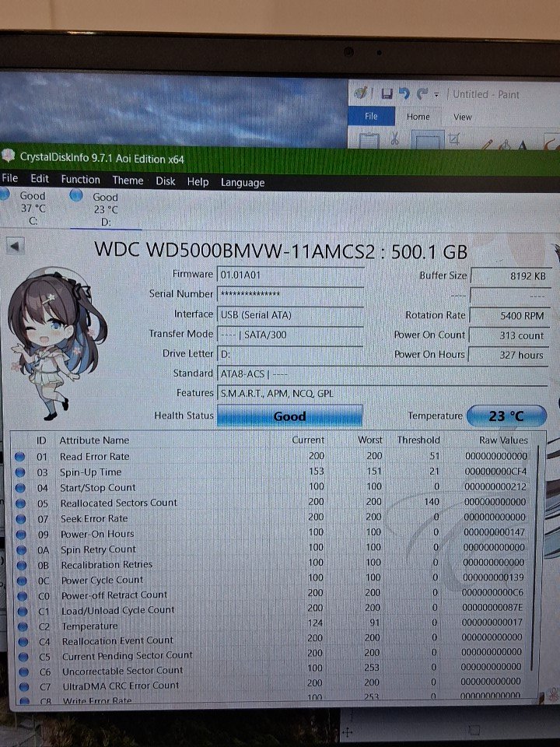
Task: Click the Crop tool icon in Paint
Action: point(454,139)
